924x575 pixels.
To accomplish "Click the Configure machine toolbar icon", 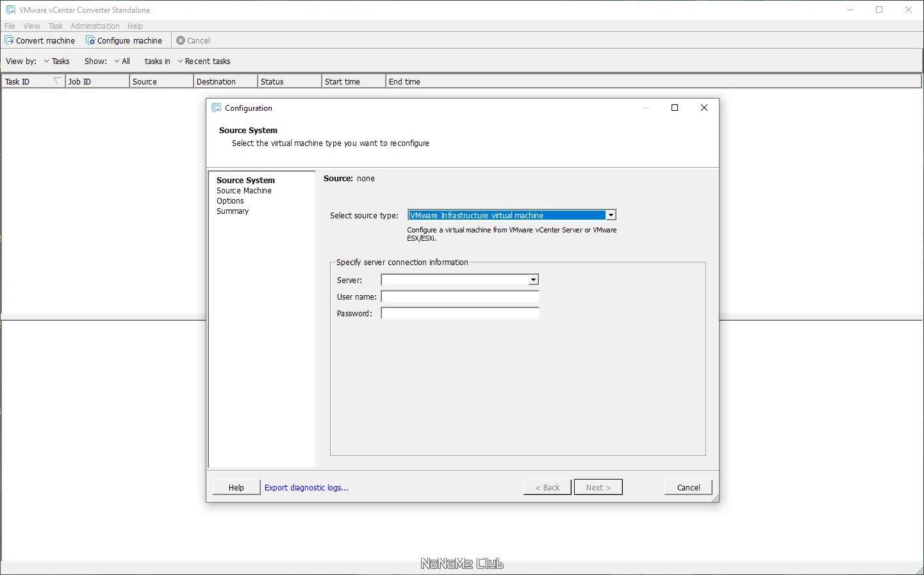I will [90, 40].
